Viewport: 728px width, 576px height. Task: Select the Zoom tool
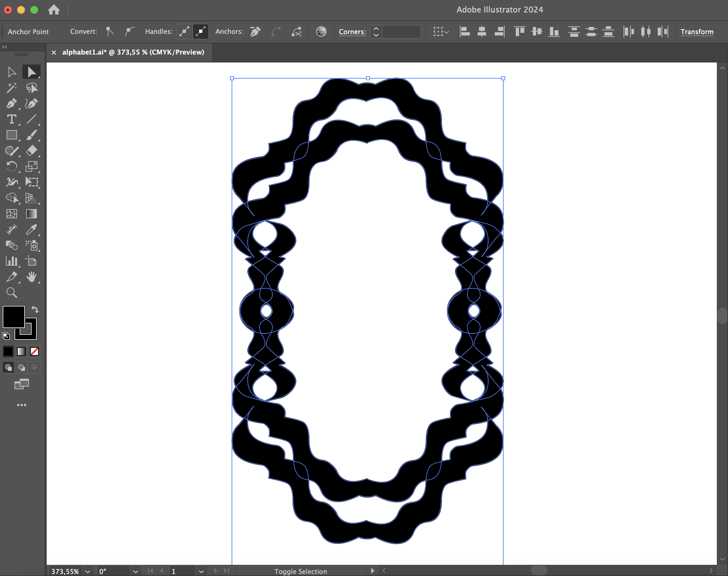(x=11, y=293)
